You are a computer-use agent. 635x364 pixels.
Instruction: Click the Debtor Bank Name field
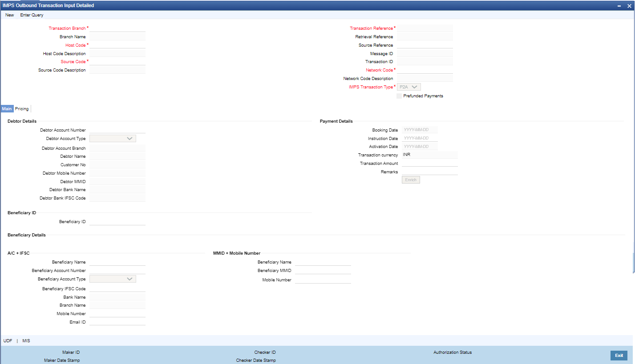tap(117, 189)
